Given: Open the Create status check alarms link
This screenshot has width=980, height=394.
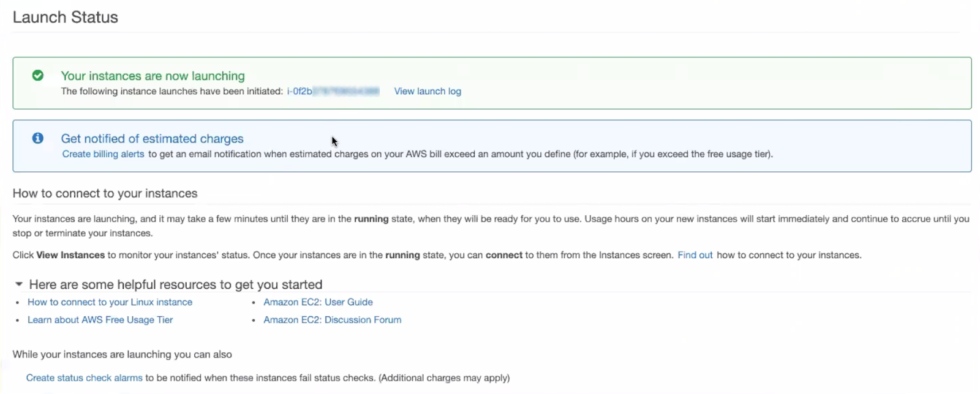Looking at the screenshot, I should point(84,378).
